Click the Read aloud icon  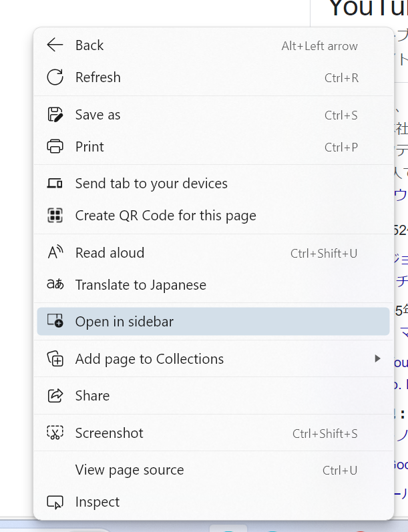55,253
